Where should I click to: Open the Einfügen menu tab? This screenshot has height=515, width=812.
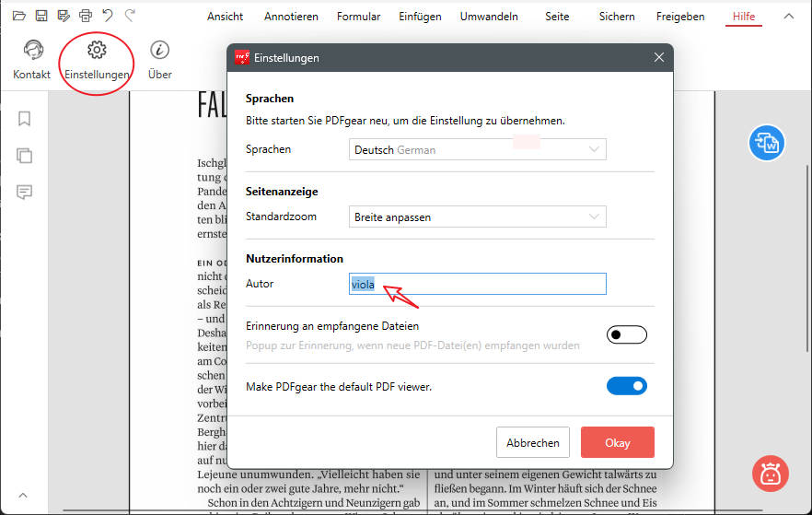tap(420, 17)
